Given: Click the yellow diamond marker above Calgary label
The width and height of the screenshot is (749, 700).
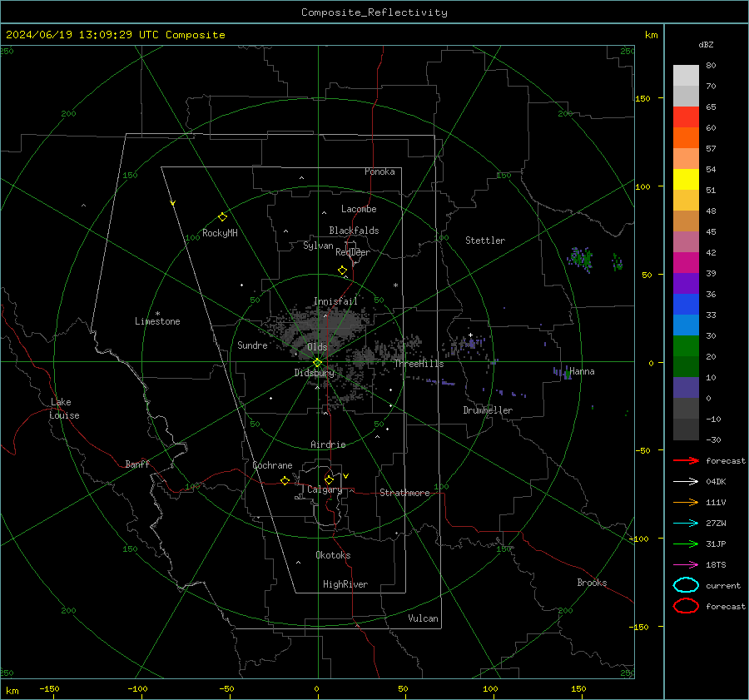Looking at the screenshot, I should coord(329,479).
